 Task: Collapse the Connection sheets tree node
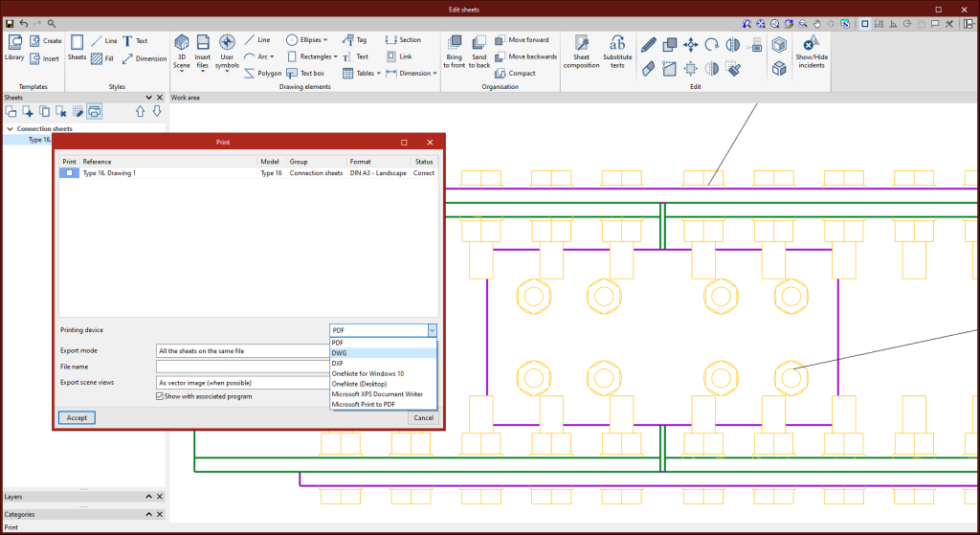pos(10,128)
